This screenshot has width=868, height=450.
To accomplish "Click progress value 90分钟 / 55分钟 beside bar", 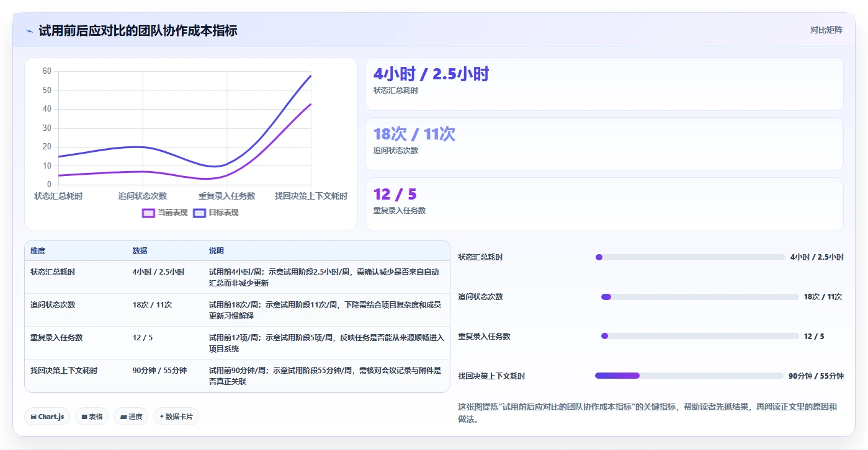I will click(816, 376).
